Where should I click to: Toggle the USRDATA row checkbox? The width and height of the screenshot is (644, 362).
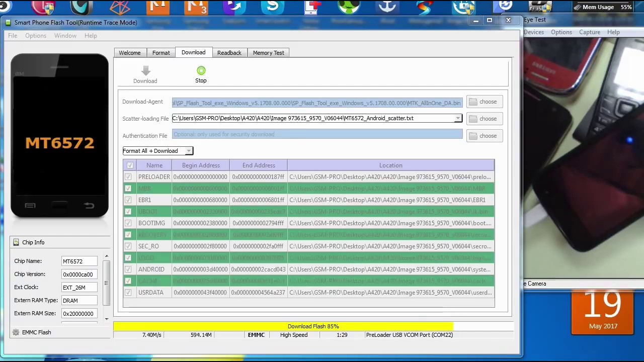128,293
